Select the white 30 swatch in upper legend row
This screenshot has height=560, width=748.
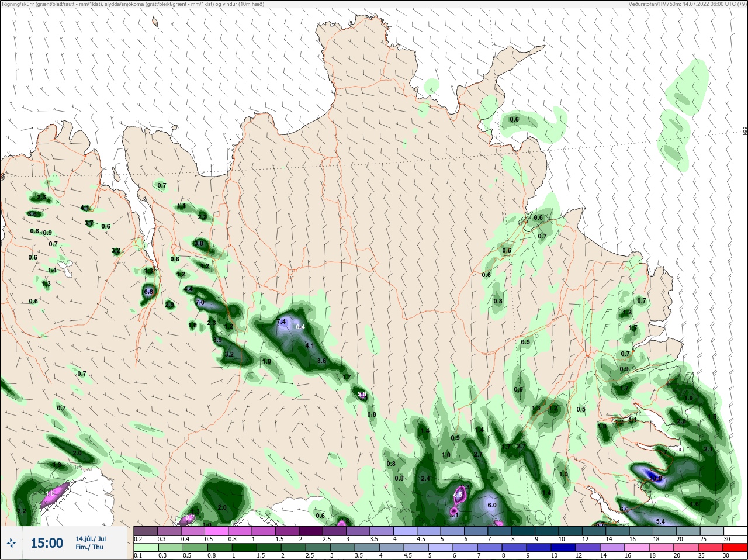pyautogui.click(x=735, y=531)
